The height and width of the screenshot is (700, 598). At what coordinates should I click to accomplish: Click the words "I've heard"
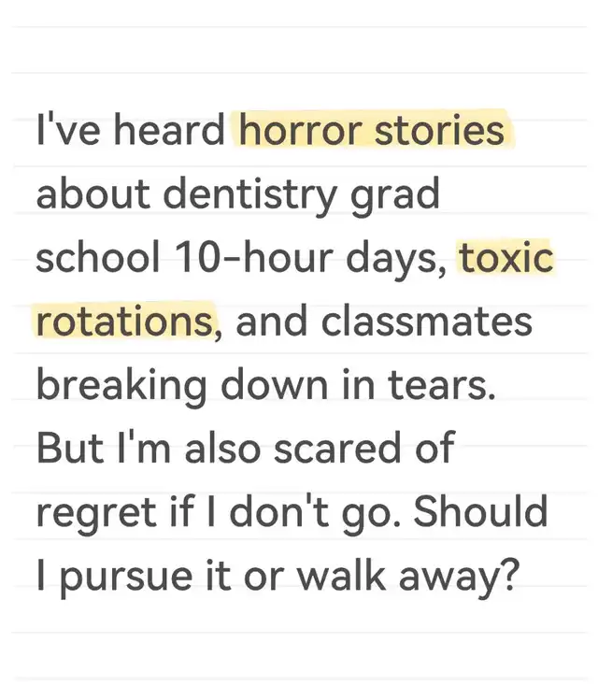tap(130, 130)
